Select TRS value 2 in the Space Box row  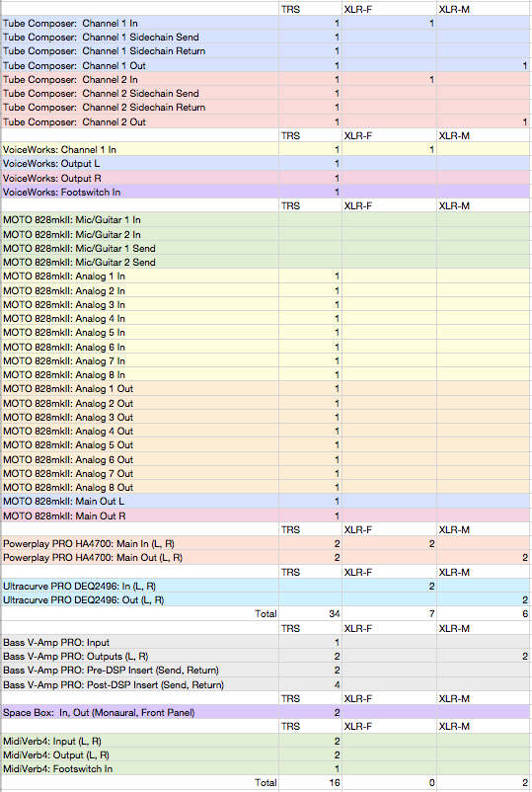(337, 713)
